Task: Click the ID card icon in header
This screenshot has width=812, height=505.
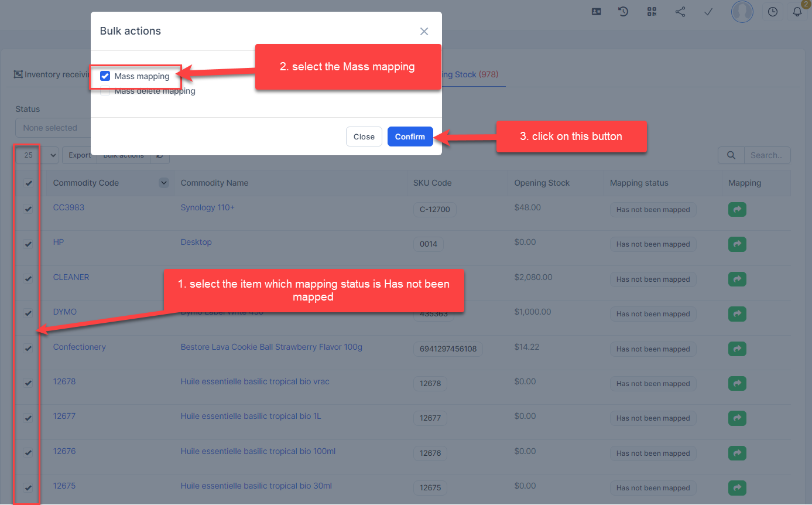Action: (x=597, y=12)
